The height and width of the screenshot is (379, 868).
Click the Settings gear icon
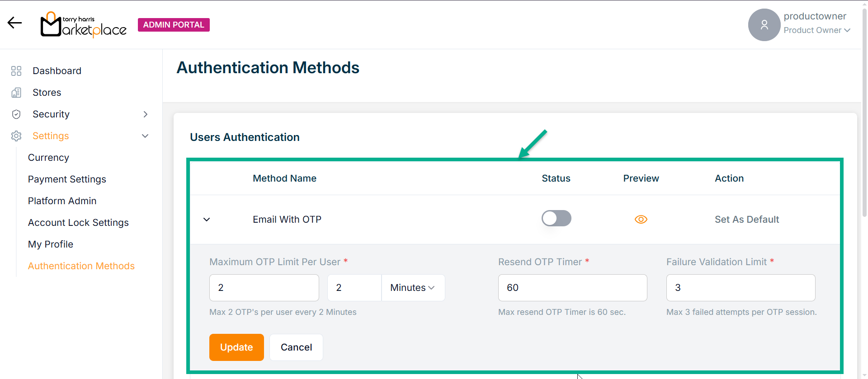(16, 136)
